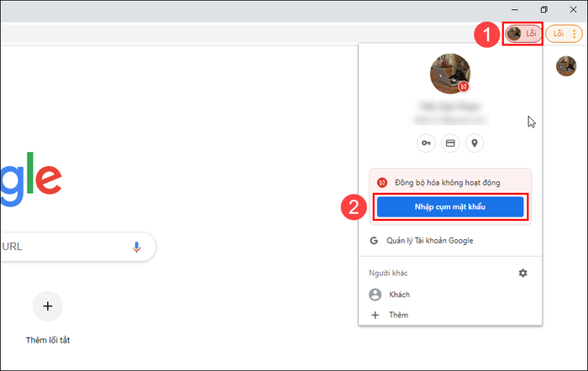Click the microphone voice search icon
This screenshot has height=371, width=588.
click(x=136, y=247)
